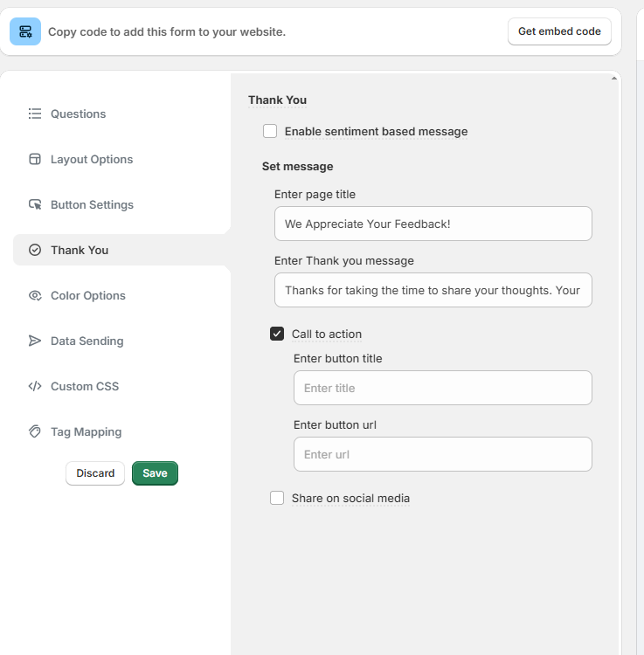This screenshot has width=644, height=655.
Task: Uncheck the Call to action checkbox
Action: tap(277, 334)
